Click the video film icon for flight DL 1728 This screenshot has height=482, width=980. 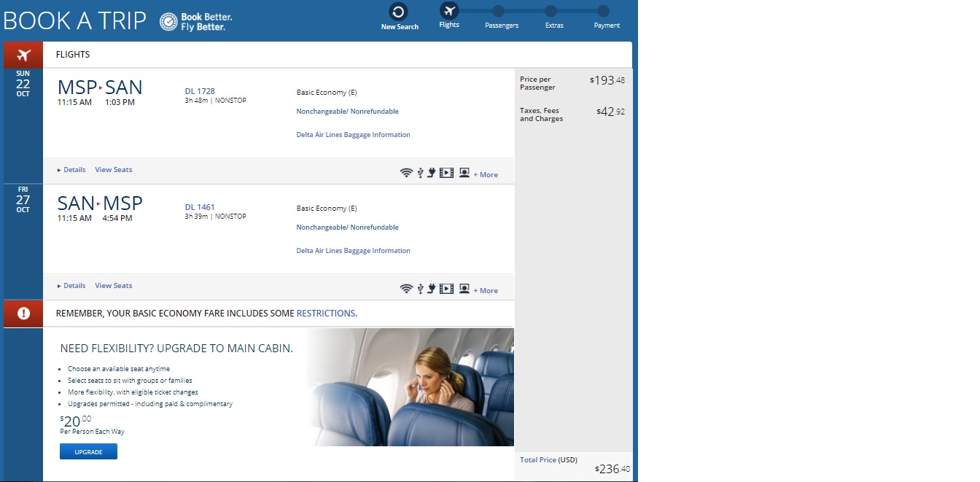pyautogui.click(x=446, y=173)
